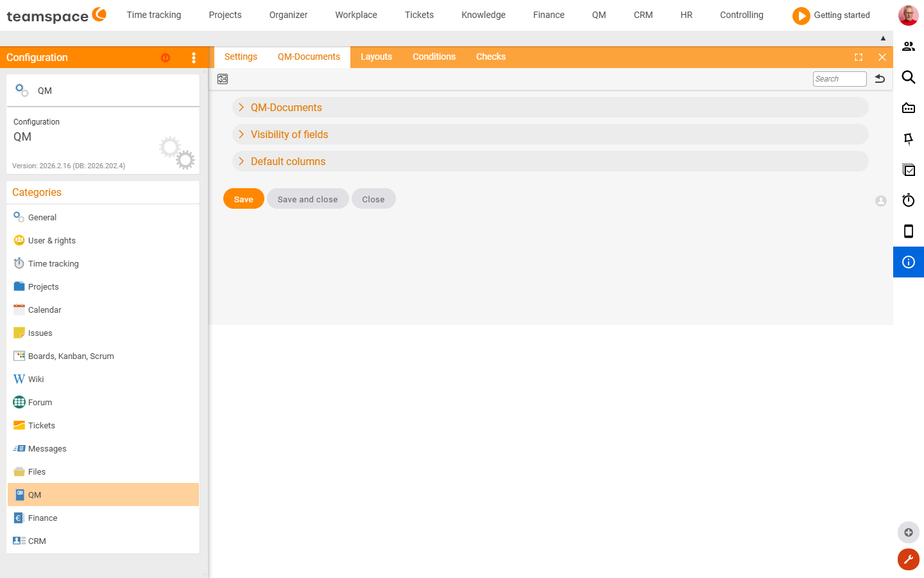Image resolution: width=924 pixels, height=578 pixels.
Task: Open the HR menu
Action: 686,15
